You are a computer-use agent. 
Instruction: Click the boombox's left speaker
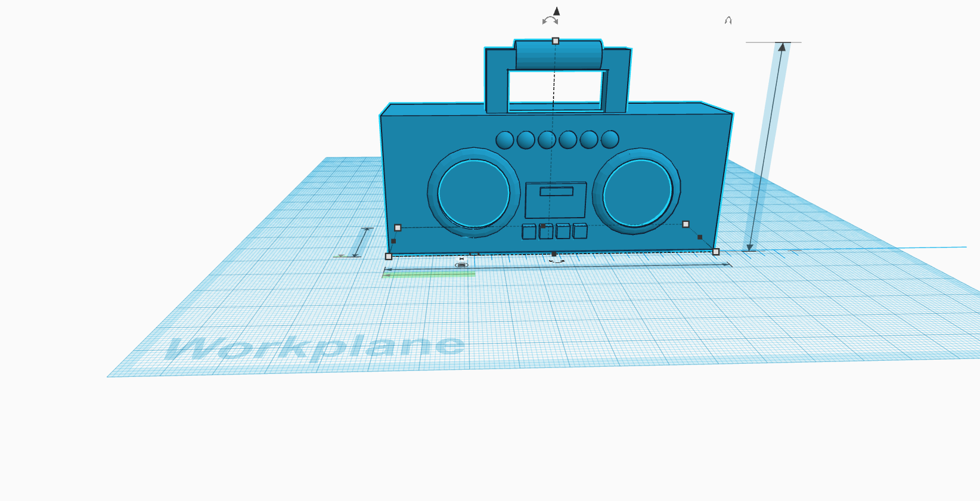[474, 193]
